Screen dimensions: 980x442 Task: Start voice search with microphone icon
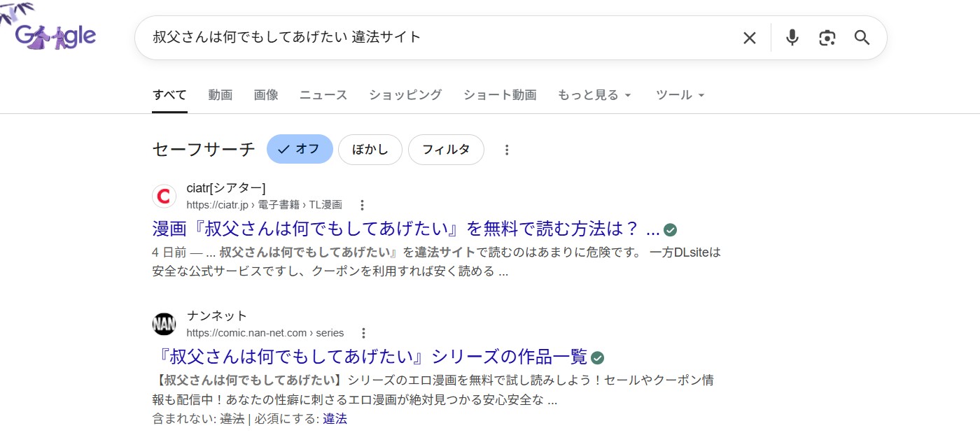(x=792, y=38)
